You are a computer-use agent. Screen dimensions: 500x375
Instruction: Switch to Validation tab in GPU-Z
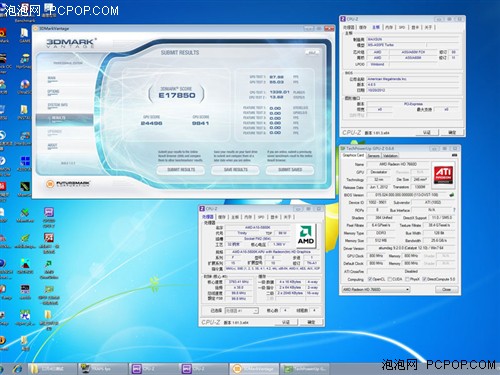point(390,156)
